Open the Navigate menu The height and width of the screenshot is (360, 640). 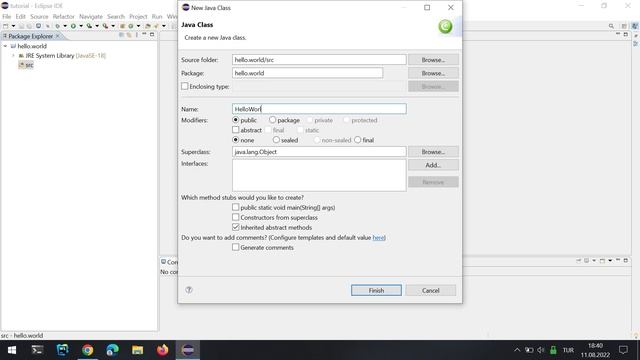pyautogui.click(x=91, y=16)
